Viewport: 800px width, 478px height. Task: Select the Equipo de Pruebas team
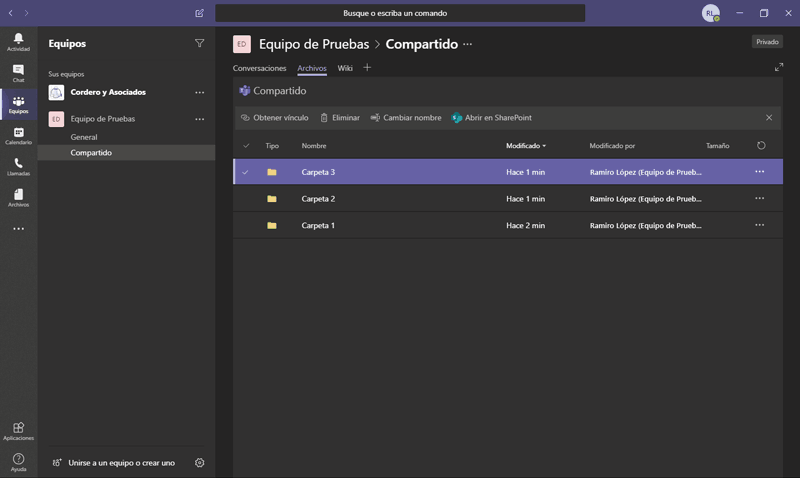pos(103,119)
